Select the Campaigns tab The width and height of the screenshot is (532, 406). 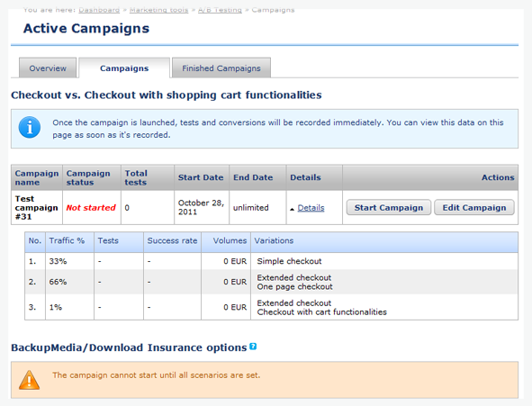click(x=124, y=68)
